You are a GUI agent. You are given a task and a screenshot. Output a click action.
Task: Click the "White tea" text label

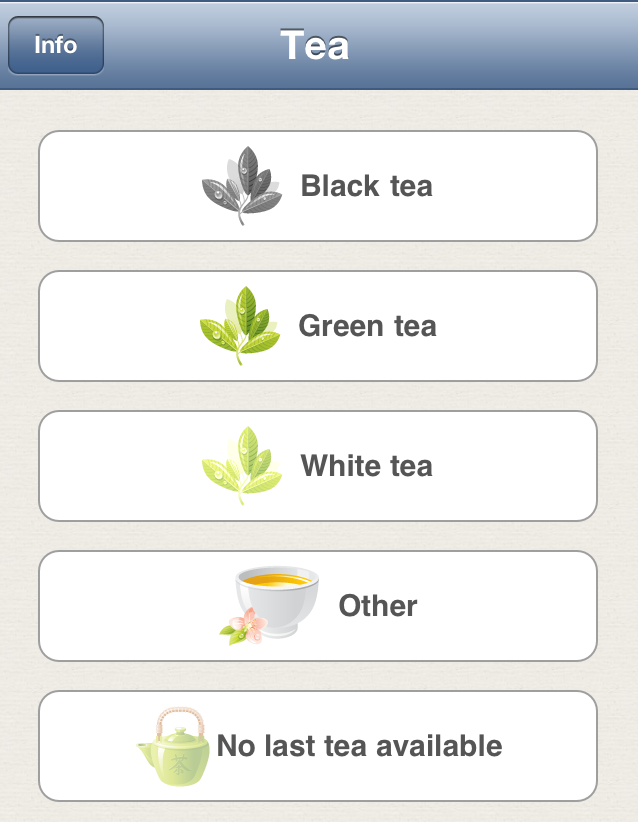[x=366, y=466]
